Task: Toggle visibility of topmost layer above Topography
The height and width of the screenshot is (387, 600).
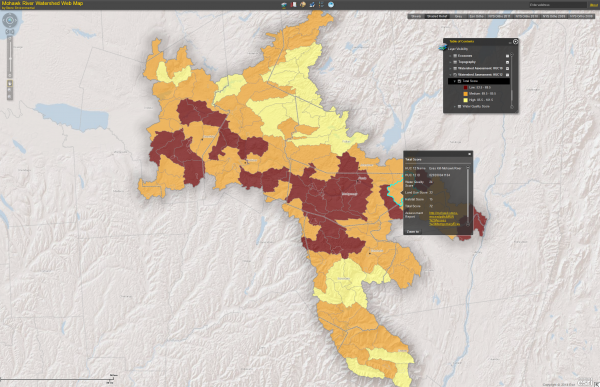Action: point(455,56)
